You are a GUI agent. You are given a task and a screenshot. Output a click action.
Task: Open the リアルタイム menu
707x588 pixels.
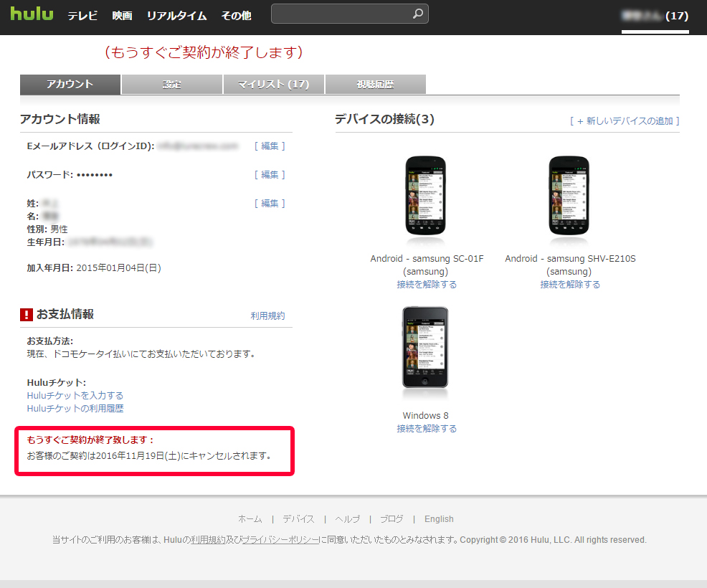coord(176,16)
